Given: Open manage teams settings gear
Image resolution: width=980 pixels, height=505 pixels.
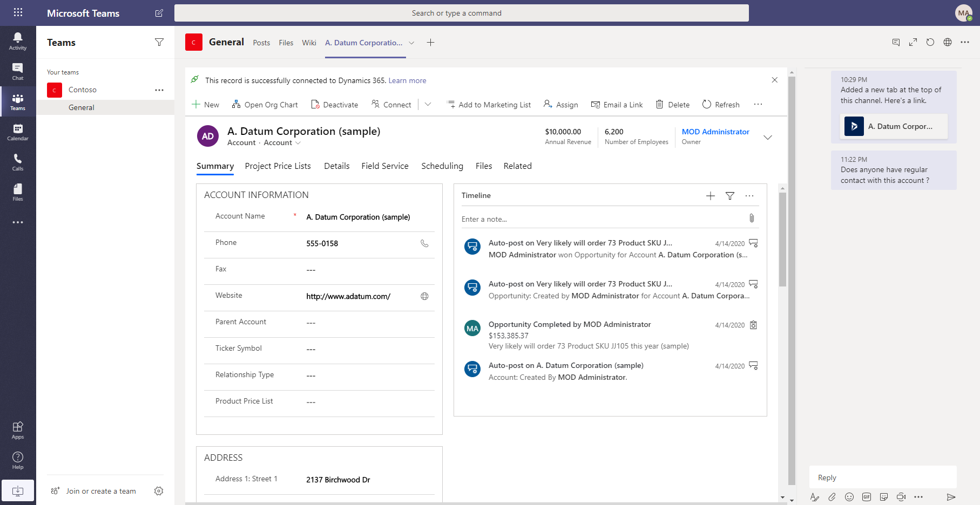Looking at the screenshot, I should pos(159,491).
